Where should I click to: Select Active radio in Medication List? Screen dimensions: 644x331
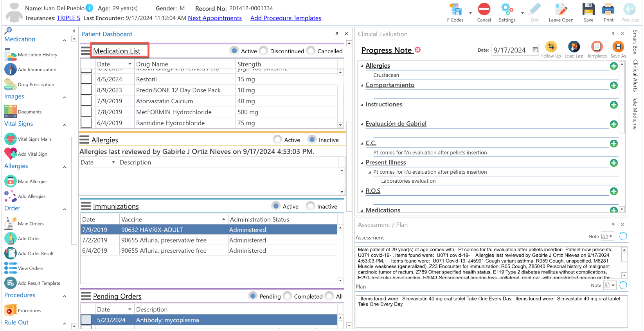click(x=234, y=50)
